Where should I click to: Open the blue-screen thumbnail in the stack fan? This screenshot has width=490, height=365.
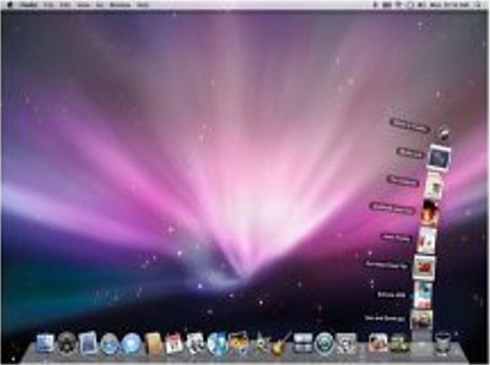pyautogui.click(x=439, y=157)
